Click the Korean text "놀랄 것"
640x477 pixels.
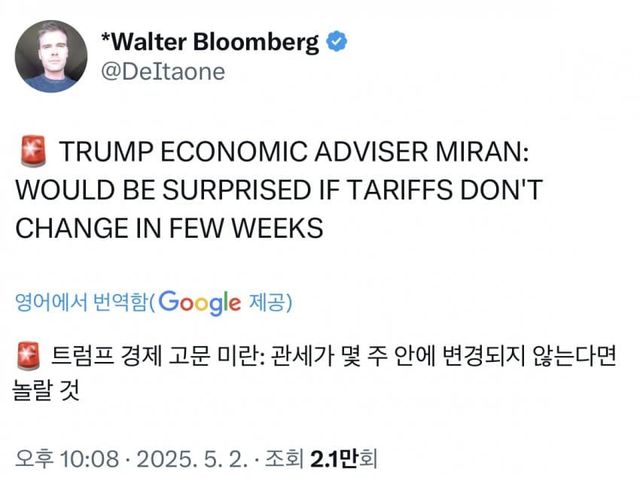tap(46, 391)
